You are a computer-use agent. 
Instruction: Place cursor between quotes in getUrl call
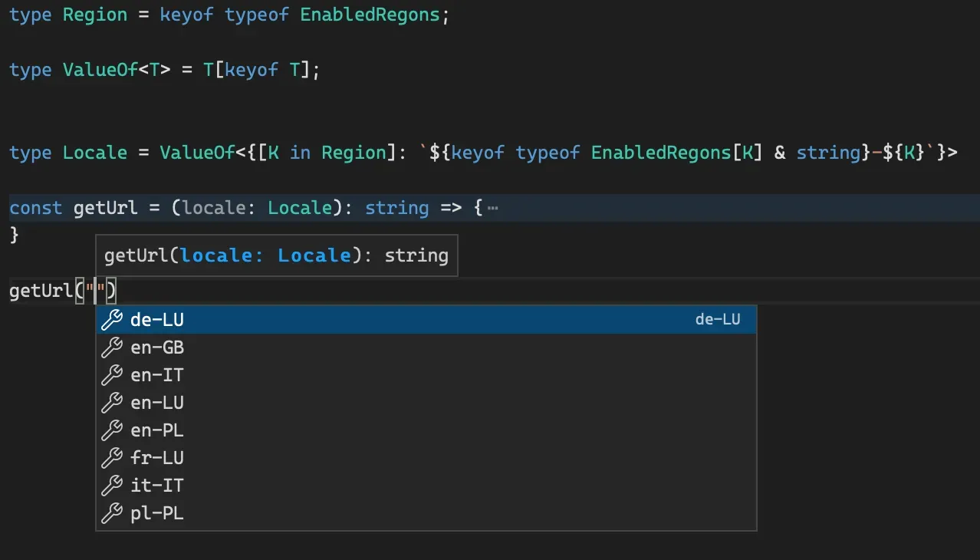click(95, 292)
